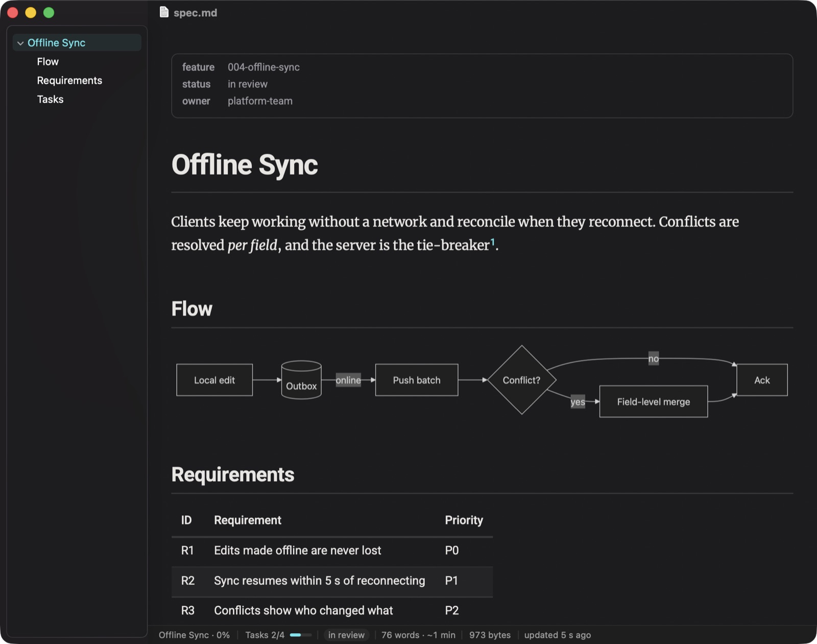Open footnote 1 reference link
Screen dimensions: 817x644
coord(493,242)
